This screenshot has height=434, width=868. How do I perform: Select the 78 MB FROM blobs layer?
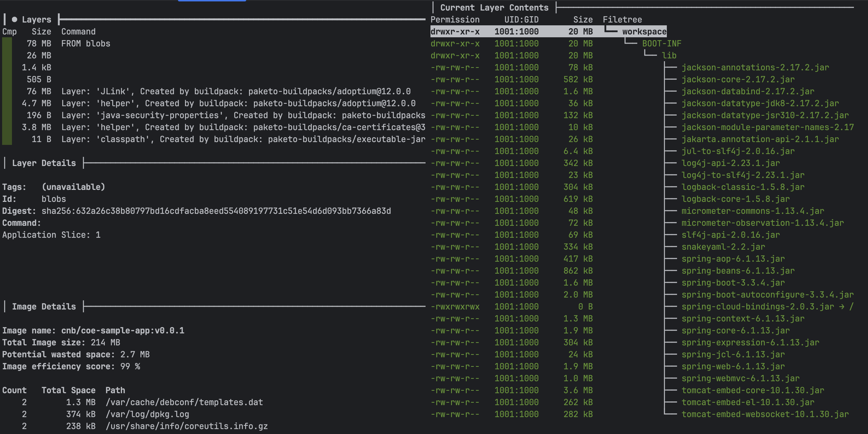coord(85,44)
